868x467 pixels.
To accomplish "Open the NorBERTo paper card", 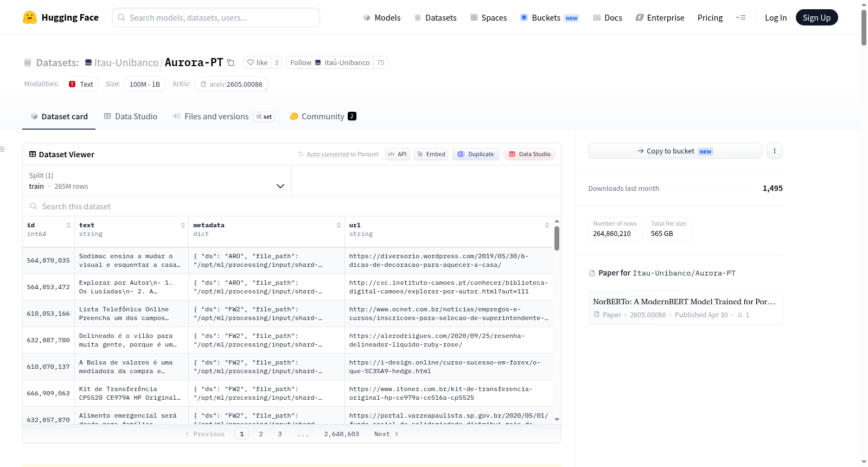I will tap(685, 308).
